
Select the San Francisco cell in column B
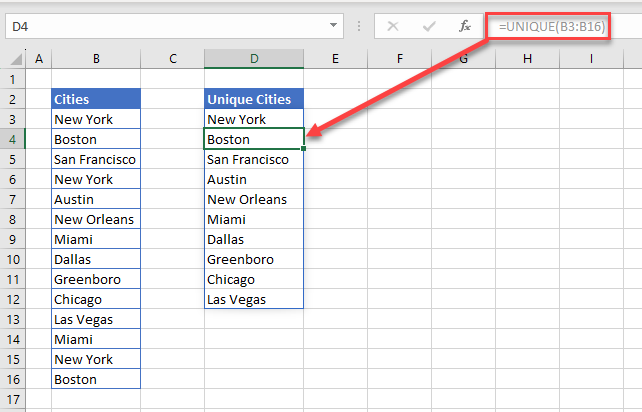coord(96,159)
